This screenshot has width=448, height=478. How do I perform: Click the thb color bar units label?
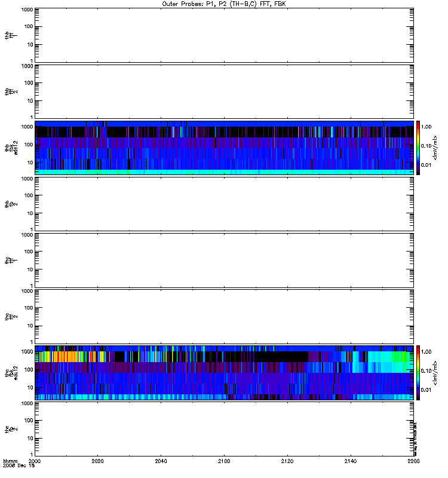435,148
